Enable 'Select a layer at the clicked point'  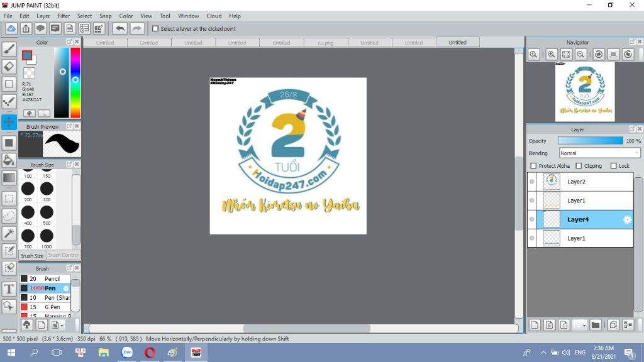155,29
